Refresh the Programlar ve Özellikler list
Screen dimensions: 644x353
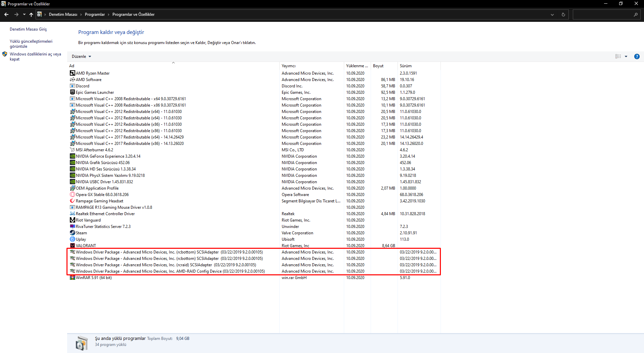click(563, 14)
